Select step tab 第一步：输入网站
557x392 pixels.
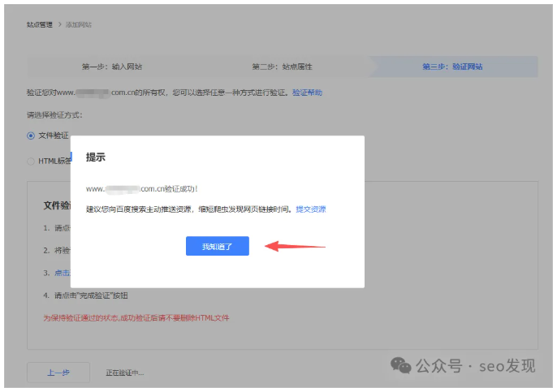pos(112,67)
